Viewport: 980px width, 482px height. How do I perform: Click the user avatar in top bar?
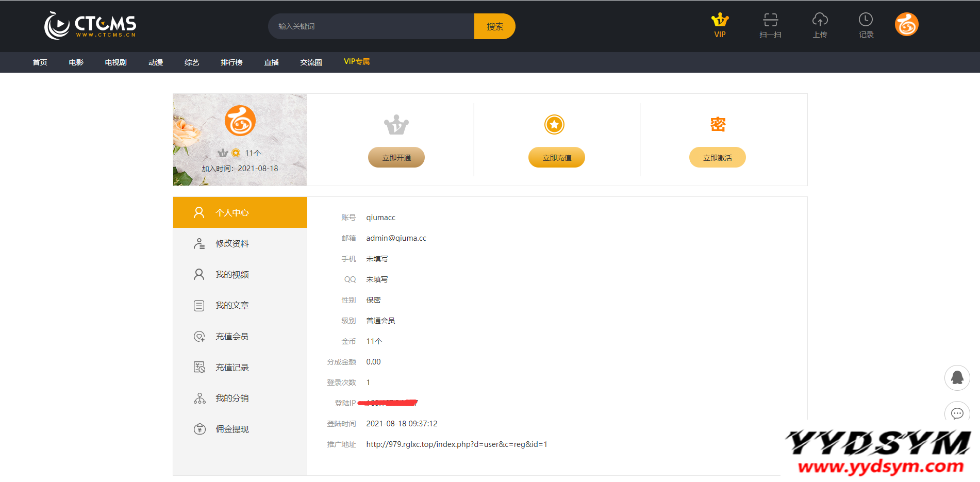pyautogui.click(x=906, y=25)
